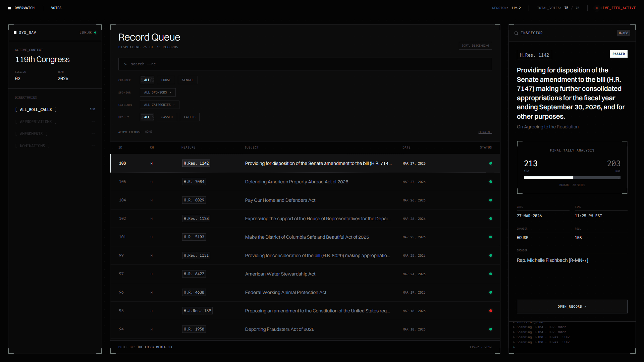Image resolution: width=644 pixels, height=362 pixels.
Task: Click the search --rc input field
Action: coord(305,64)
